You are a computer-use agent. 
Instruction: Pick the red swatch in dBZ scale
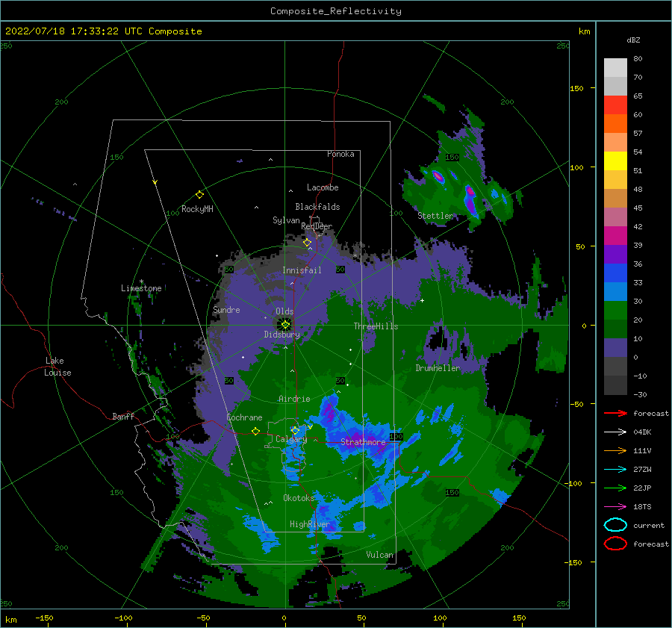click(615, 105)
